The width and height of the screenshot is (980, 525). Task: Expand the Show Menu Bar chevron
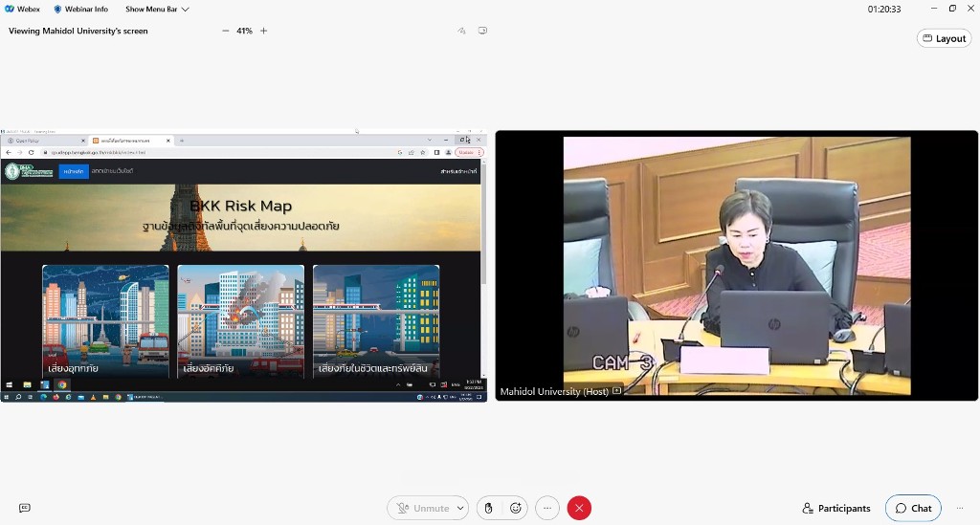[186, 9]
